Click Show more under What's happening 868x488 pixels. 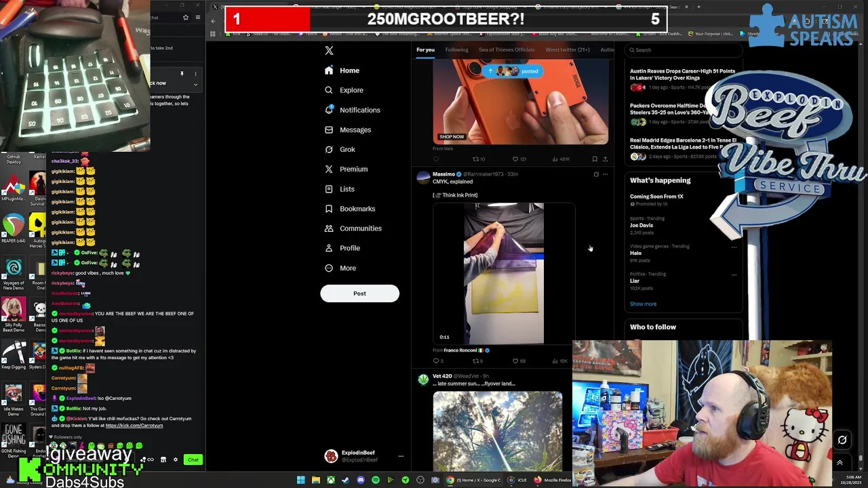643,304
